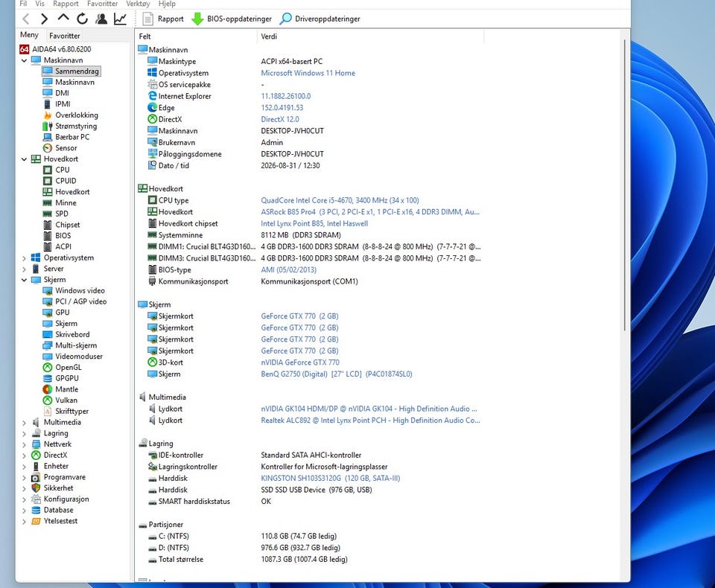Go forward with the right arrow toolbar icon
The image size is (715, 588).
tap(44, 19)
